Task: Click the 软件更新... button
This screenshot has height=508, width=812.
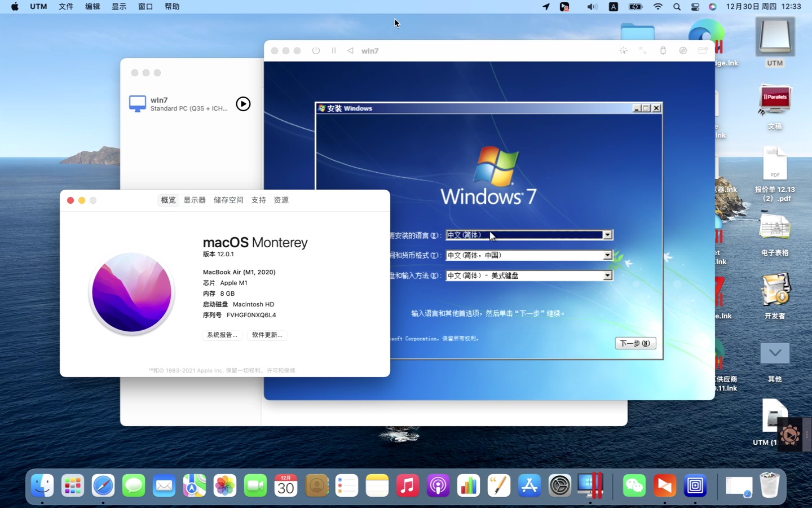Action: coord(267,335)
